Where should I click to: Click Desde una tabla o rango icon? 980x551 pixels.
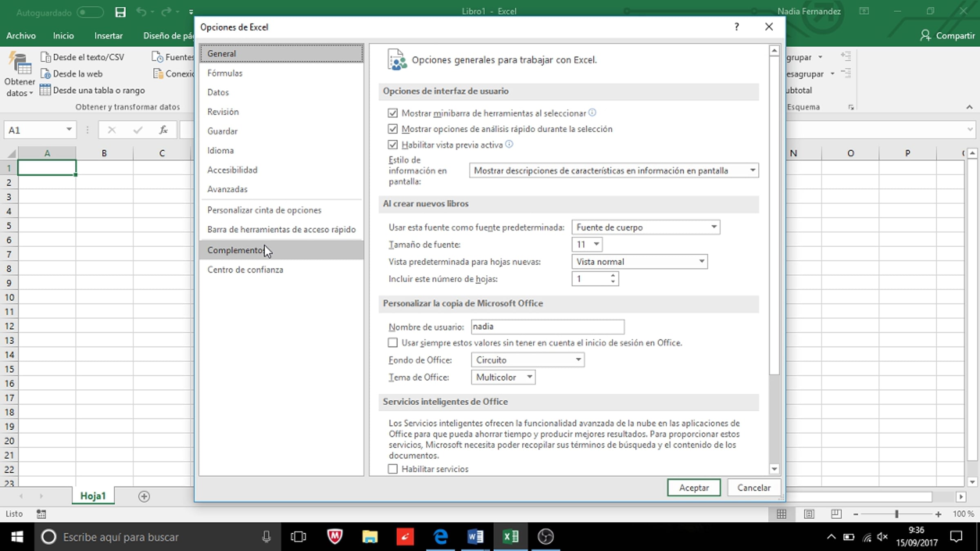click(x=45, y=90)
